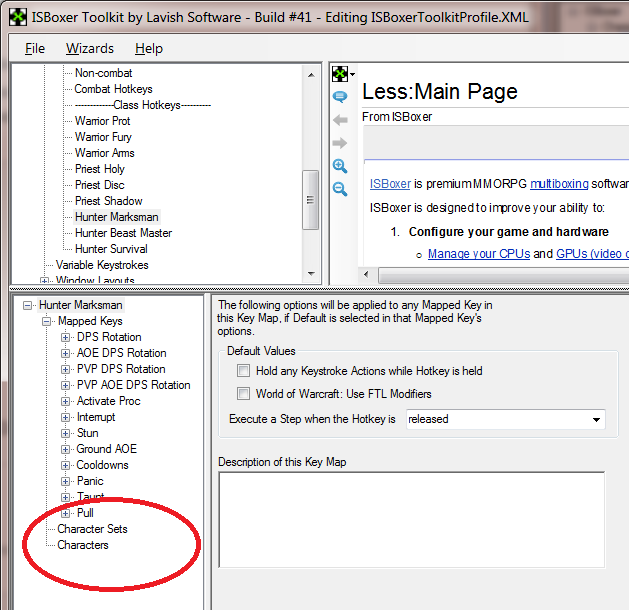This screenshot has height=610, width=629.
Task: Select Variable Keystrokes in upper tree
Action: [x=102, y=265]
